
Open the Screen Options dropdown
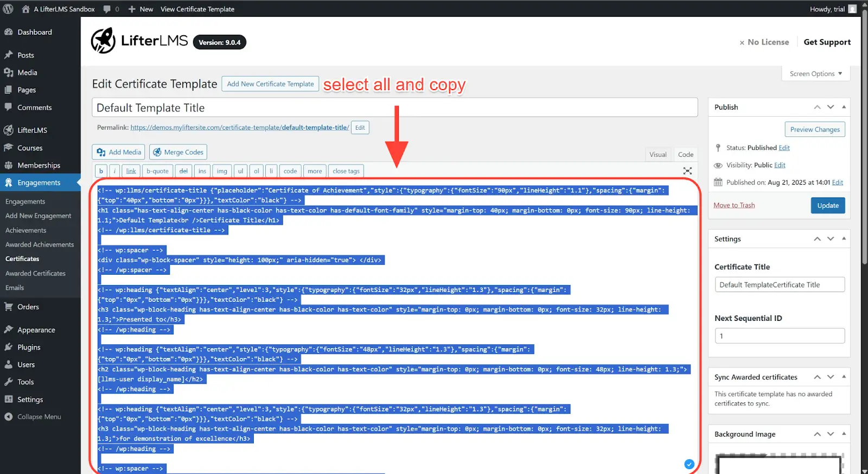click(x=816, y=73)
